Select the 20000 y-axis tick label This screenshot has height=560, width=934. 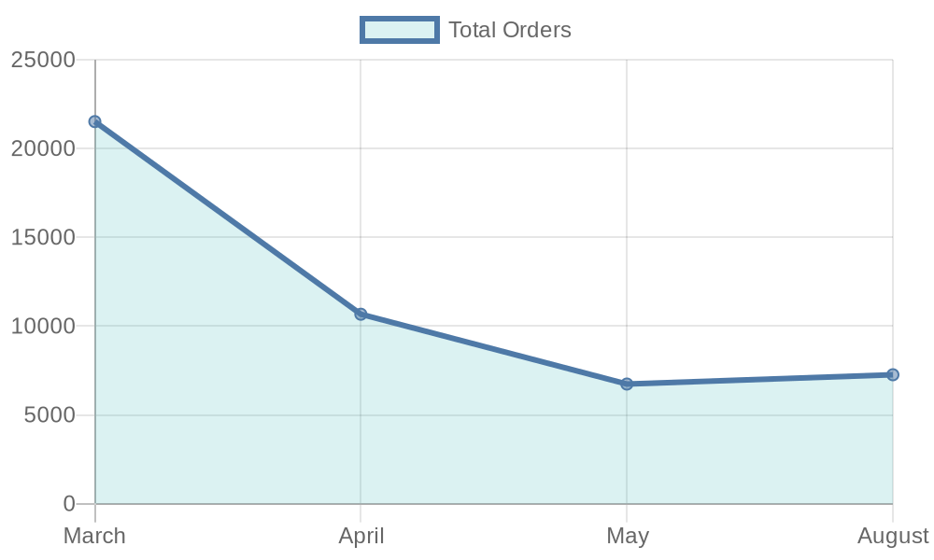pyautogui.click(x=43, y=148)
